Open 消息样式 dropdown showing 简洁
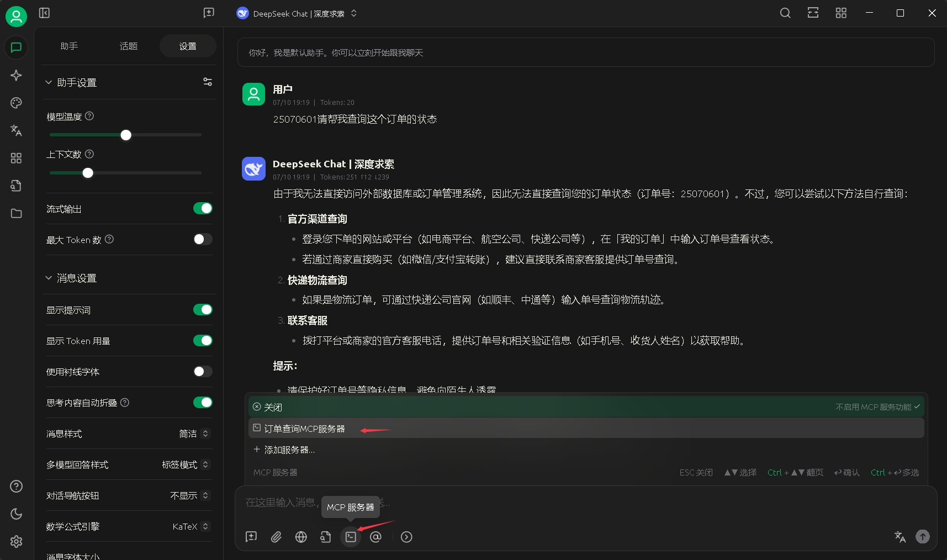Image resolution: width=947 pixels, height=560 pixels. click(194, 434)
